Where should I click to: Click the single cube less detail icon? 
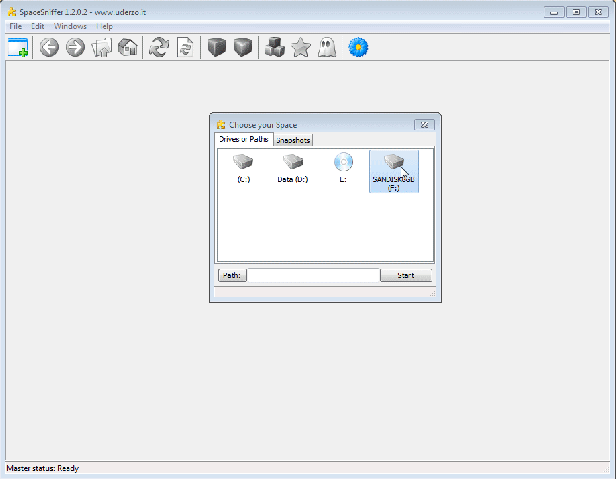216,47
